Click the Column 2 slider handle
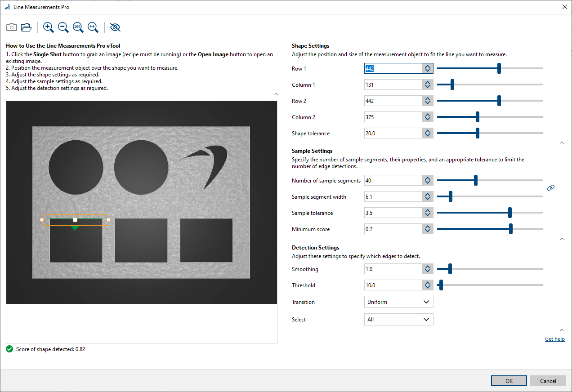This screenshot has width=572, height=392. [478, 117]
